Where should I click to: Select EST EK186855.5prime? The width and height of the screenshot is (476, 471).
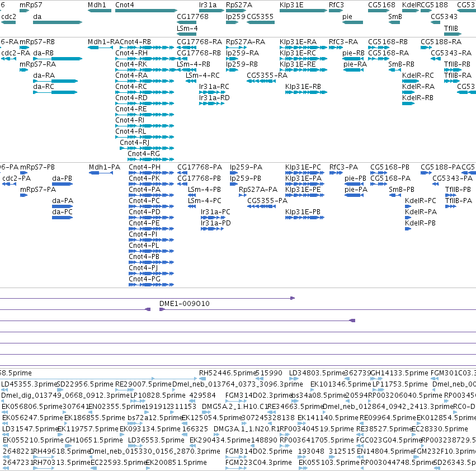(95, 418)
